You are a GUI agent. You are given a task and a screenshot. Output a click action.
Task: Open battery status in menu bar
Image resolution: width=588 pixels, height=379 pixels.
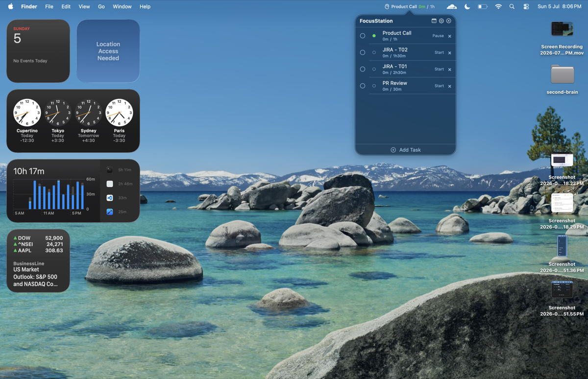point(483,7)
